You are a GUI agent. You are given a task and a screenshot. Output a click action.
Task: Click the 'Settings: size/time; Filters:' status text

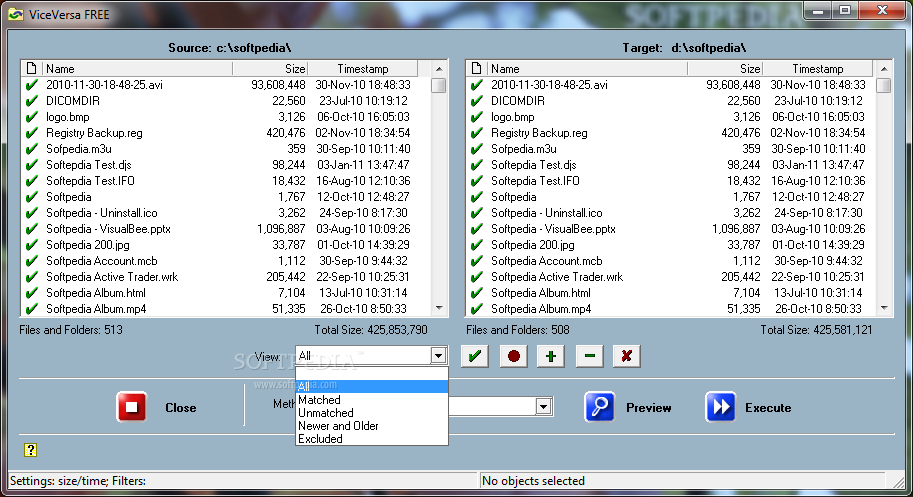pos(77,481)
